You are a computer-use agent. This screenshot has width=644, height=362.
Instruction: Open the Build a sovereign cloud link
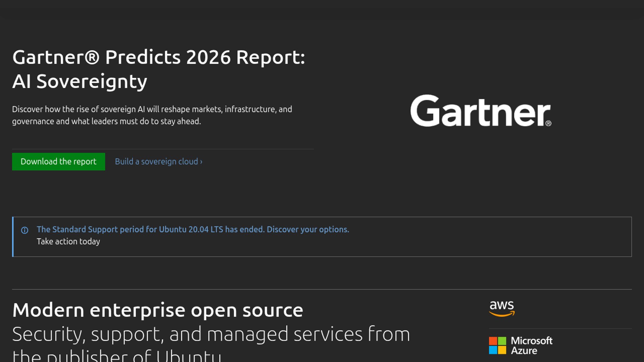156,162
